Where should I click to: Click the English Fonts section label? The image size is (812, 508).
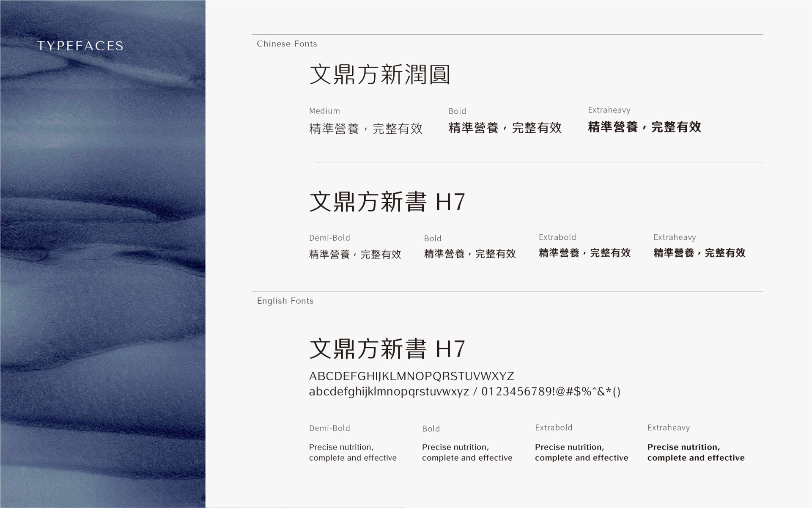(x=285, y=301)
